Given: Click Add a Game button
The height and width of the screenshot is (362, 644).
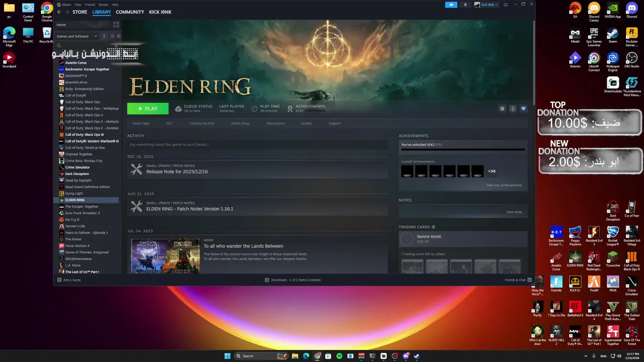Looking at the screenshot, I should [69, 280].
